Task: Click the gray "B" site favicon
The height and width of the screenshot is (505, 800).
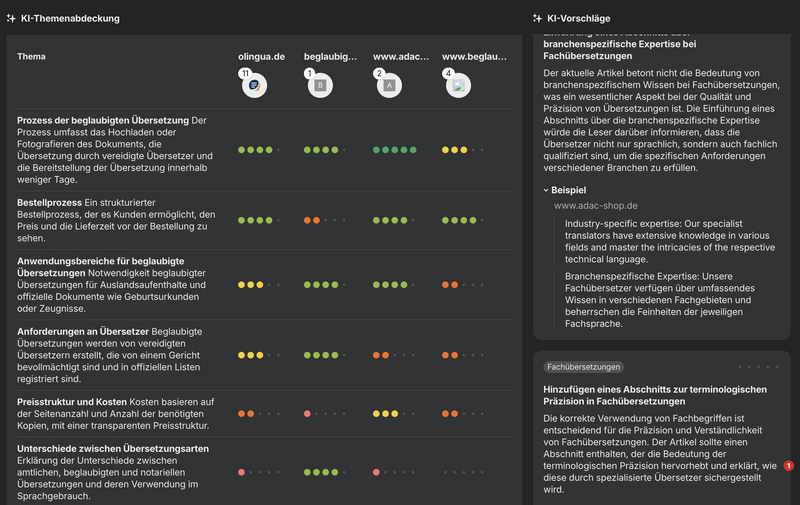Action: coord(320,86)
